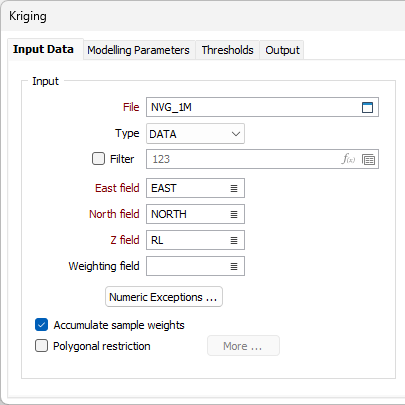Screen dimensions: 405x405
Task: Open field list for East field
Action: pyautogui.click(x=234, y=188)
